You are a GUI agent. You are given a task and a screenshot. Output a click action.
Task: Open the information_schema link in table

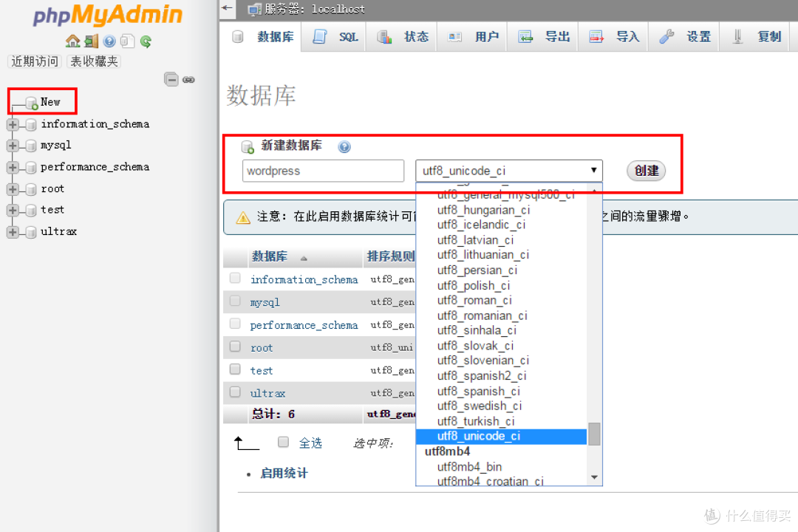(x=304, y=279)
